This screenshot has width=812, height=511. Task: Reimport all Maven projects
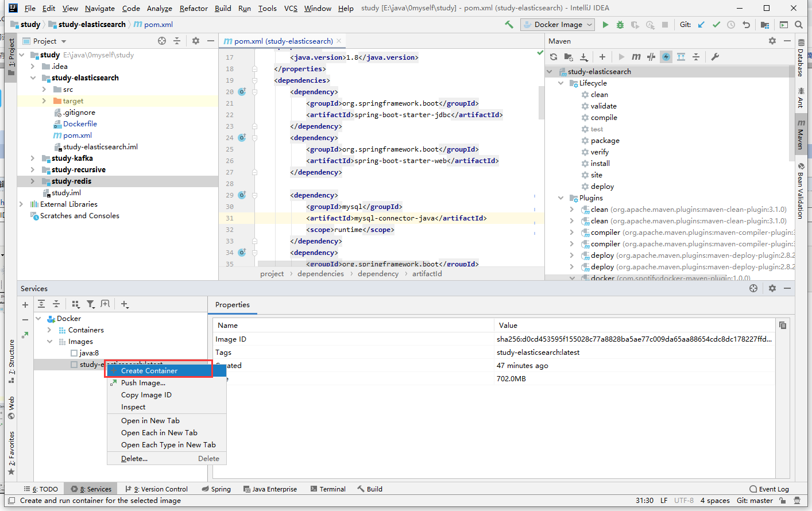pyautogui.click(x=554, y=57)
